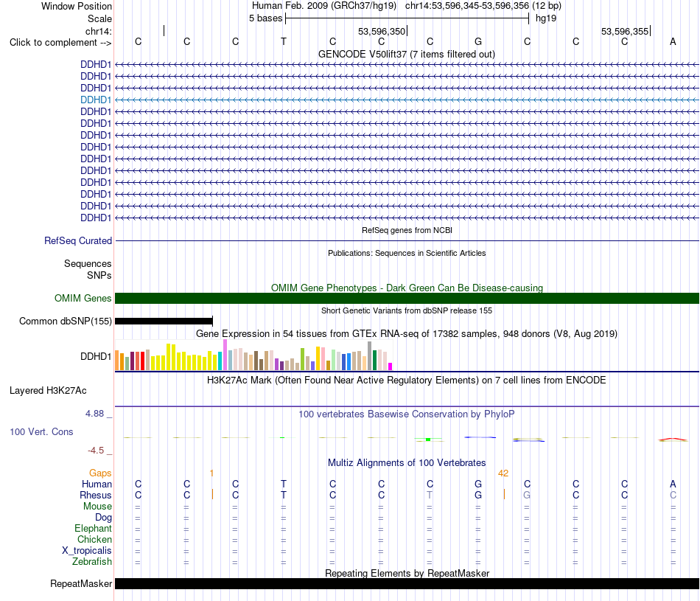
Task: Click the "5 bases" scale text
Action: (265, 18)
